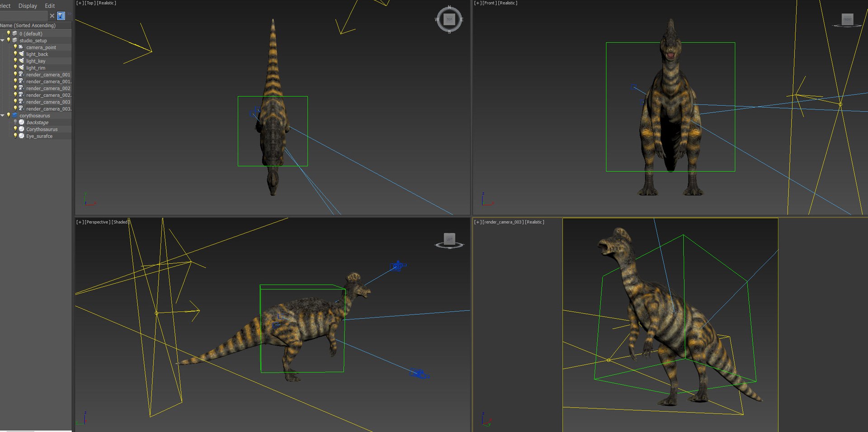
Task: Click the blue active layer icon of corythosaurus
Action: point(14,115)
